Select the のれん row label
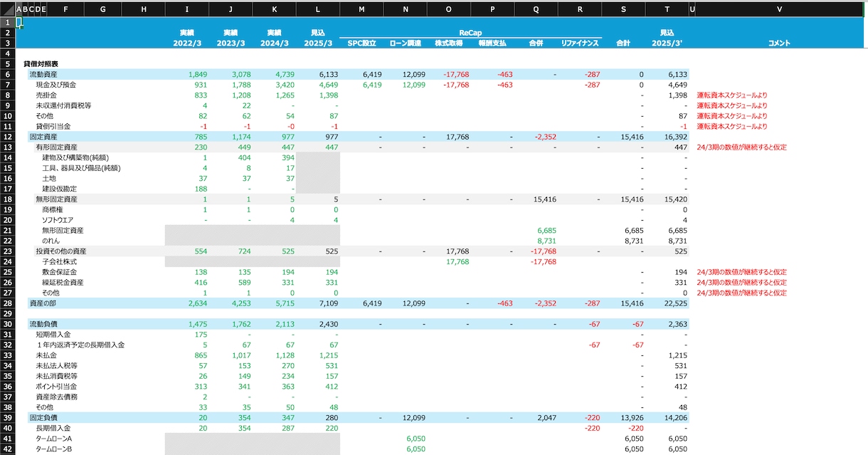Image resolution: width=868 pixels, height=455 pixels. [53, 241]
